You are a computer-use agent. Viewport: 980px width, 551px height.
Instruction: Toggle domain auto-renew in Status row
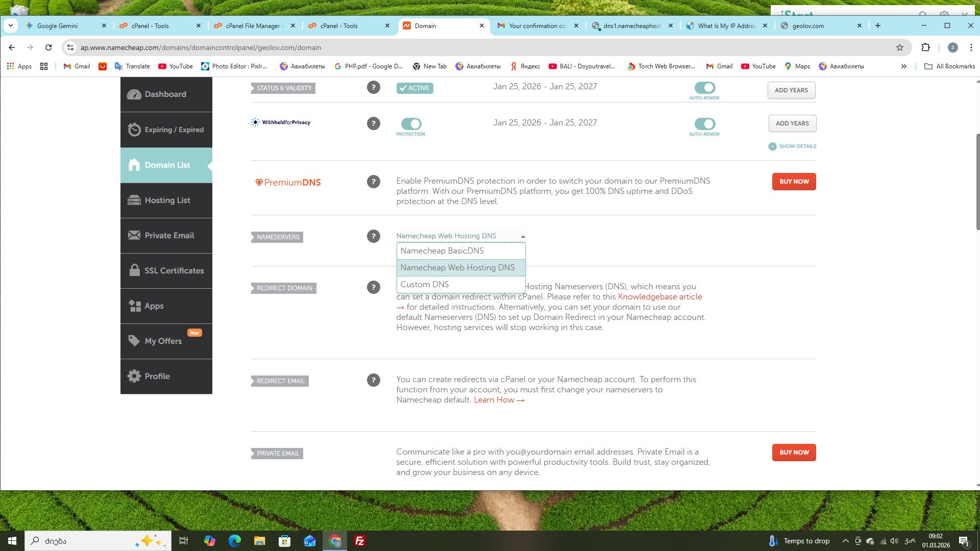click(x=704, y=88)
